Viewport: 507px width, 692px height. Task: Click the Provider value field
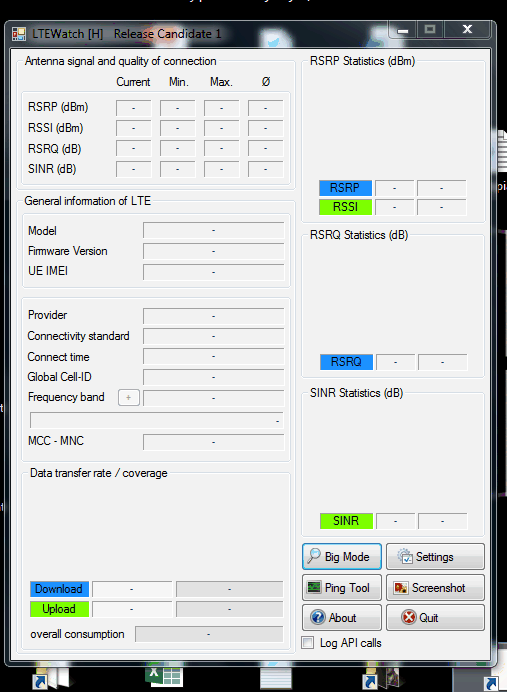(214, 316)
